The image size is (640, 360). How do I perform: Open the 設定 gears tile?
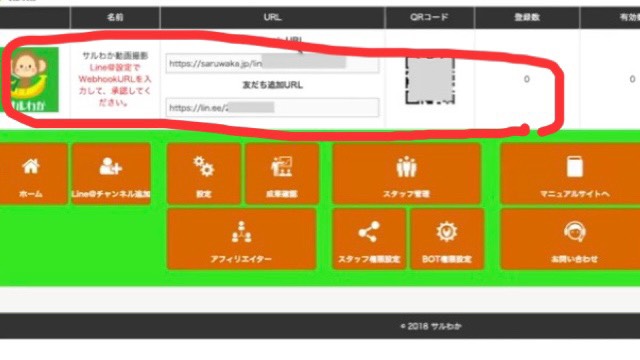point(203,174)
